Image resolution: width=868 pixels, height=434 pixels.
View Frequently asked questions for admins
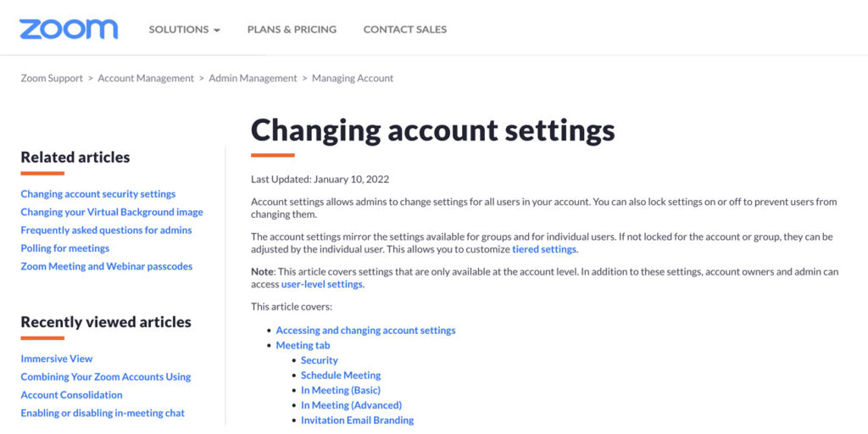[x=106, y=231]
